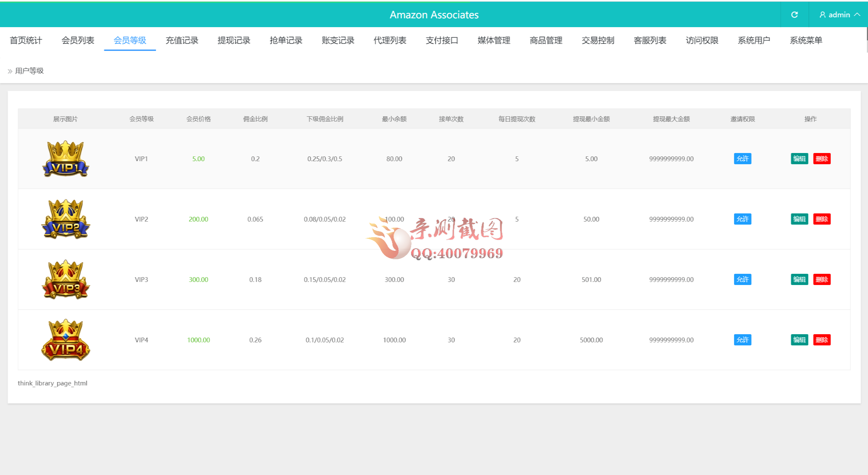Switch to the 充值记录 tab
Image resolution: width=868 pixels, height=475 pixels.
point(181,40)
